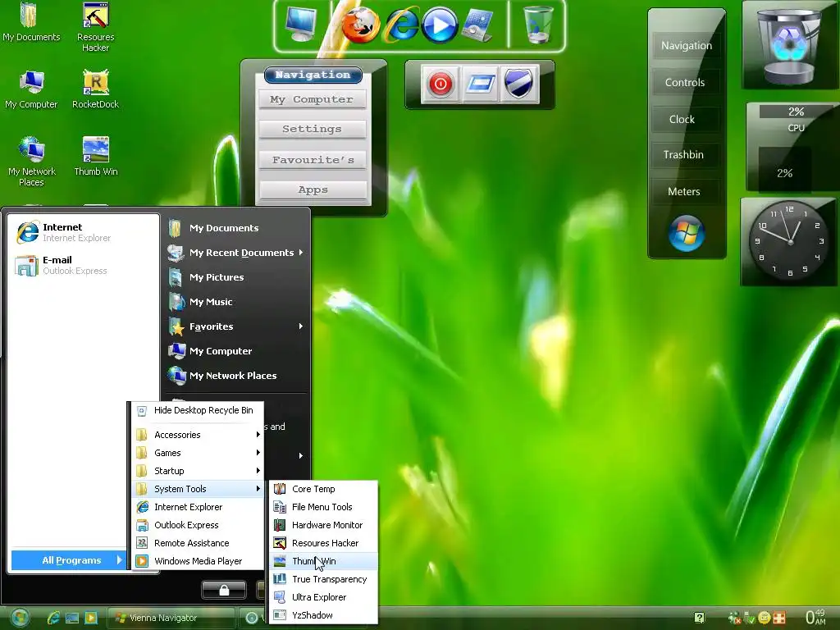Open the blue media player dock icon
This screenshot has width=840, height=630.
(440, 25)
